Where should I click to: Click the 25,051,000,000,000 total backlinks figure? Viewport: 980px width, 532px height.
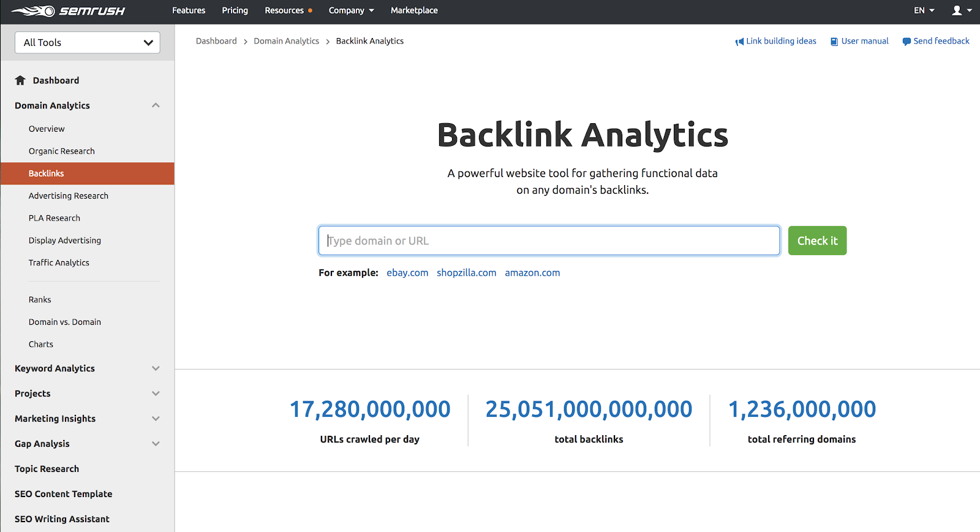click(x=589, y=409)
